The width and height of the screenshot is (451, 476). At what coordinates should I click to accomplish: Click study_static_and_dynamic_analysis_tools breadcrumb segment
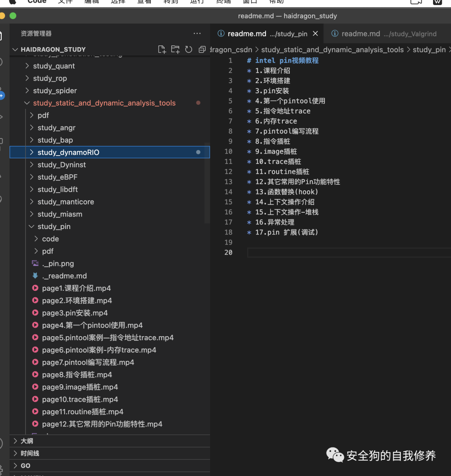point(332,50)
